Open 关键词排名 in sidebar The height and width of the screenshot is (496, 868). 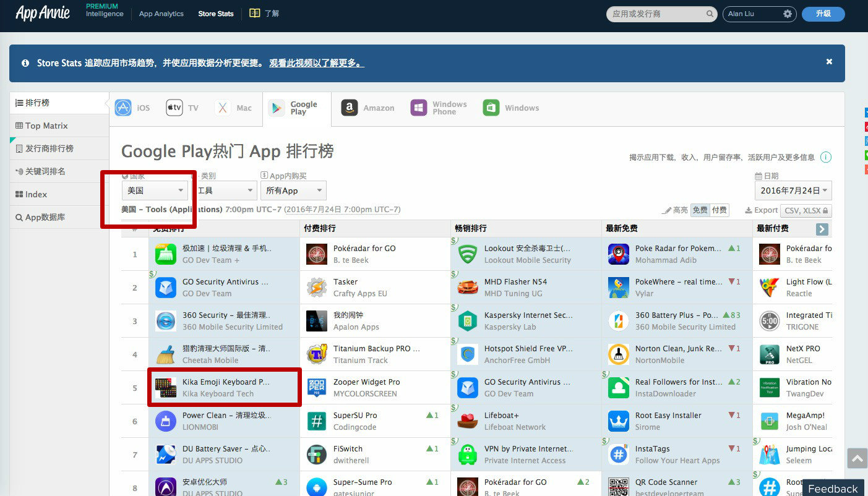[x=59, y=171]
